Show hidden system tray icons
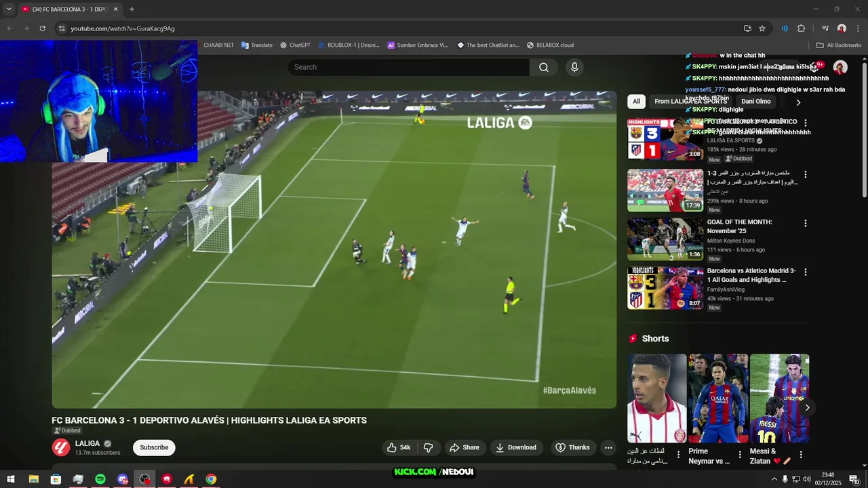868x488 pixels. click(774, 479)
